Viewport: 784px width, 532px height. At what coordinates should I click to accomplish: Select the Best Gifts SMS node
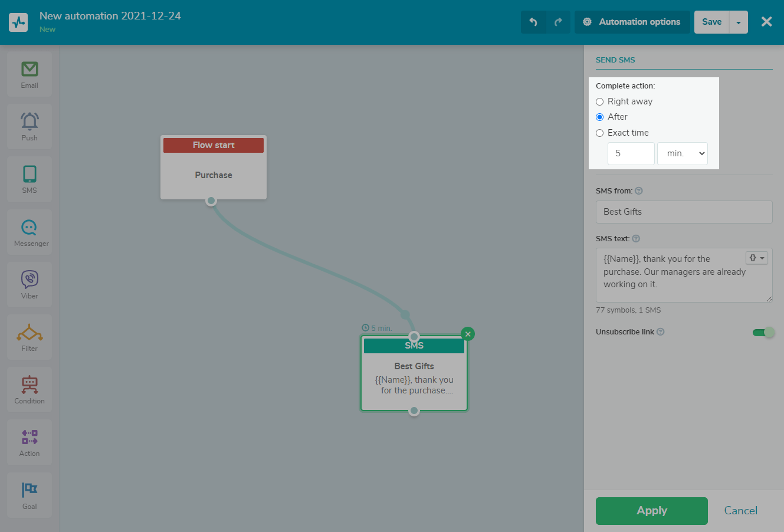[414, 373]
